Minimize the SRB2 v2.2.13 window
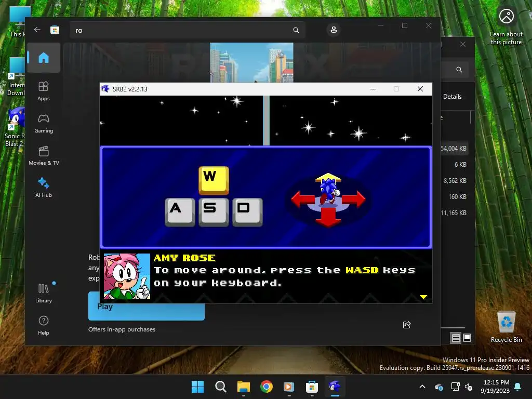This screenshot has width=532, height=399. [x=373, y=89]
